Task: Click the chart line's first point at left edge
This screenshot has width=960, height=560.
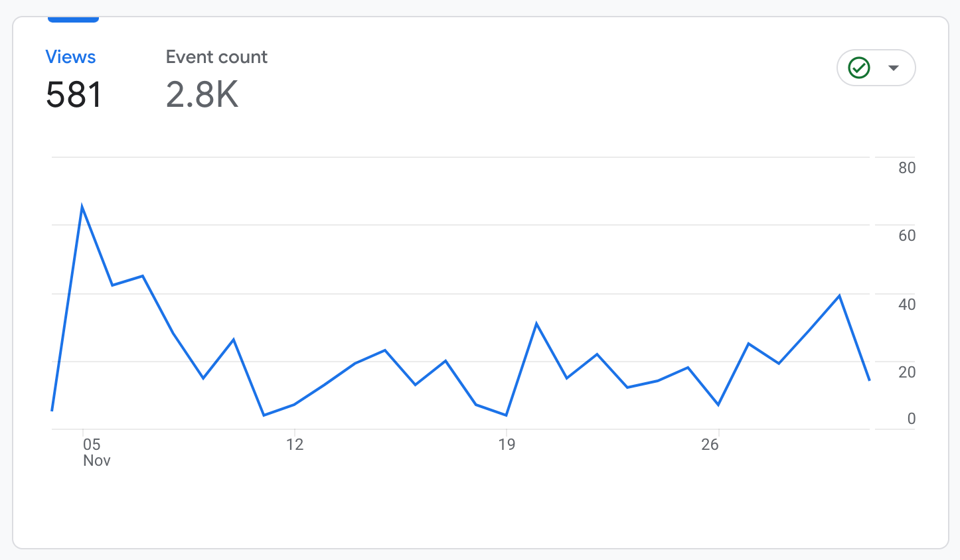Action: click(x=52, y=410)
